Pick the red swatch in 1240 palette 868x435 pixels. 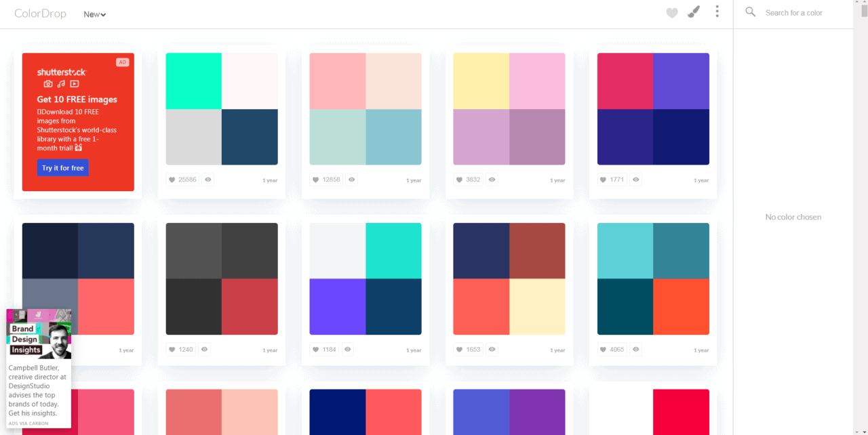coord(250,306)
